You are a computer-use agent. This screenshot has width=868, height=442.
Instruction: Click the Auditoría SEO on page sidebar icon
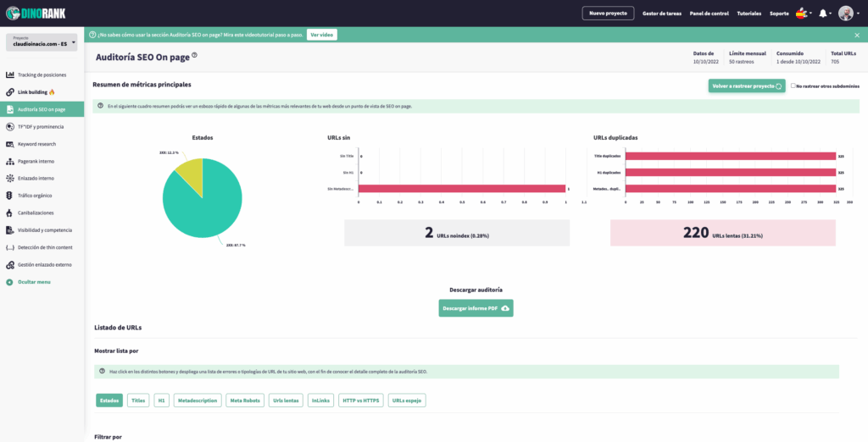point(10,109)
